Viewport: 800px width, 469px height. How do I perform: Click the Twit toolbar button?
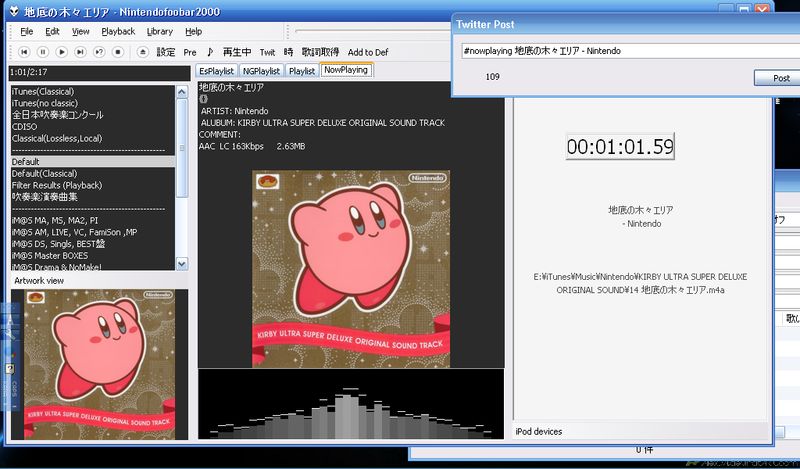[x=267, y=52]
